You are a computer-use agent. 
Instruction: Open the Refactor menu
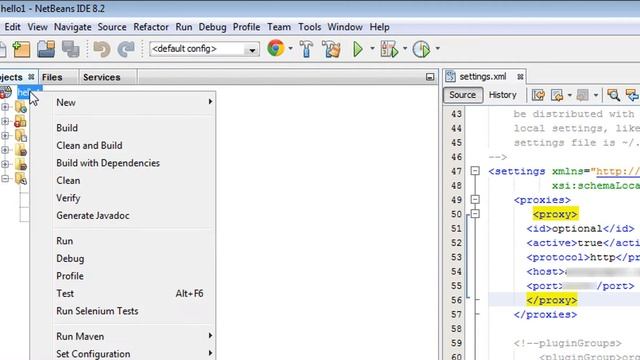[x=151, y=27]
